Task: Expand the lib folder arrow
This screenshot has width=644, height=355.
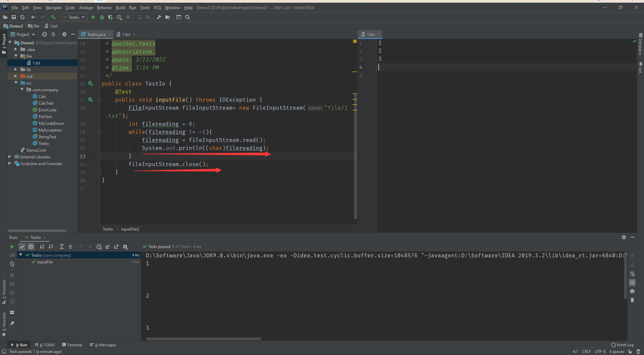Action: tap(16, 69)
